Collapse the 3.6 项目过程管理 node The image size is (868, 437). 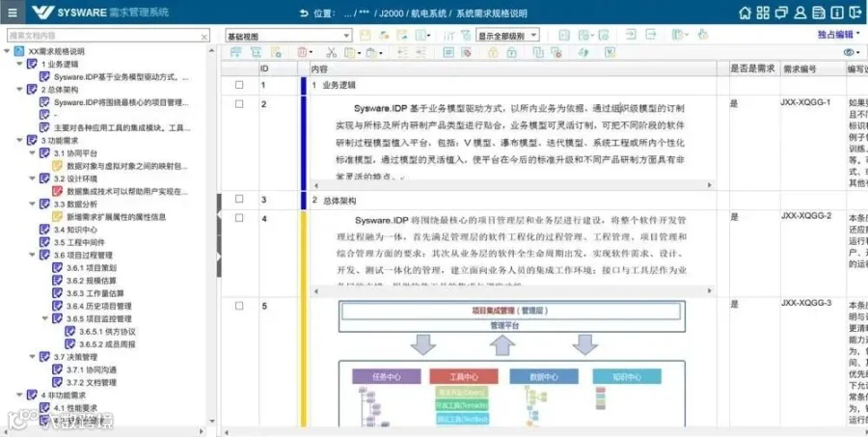(33, 256)
